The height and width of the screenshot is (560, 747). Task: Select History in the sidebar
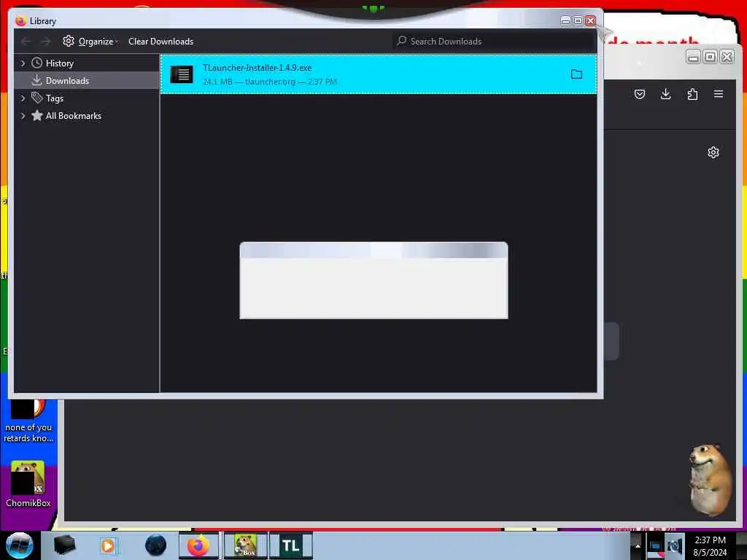60,63
